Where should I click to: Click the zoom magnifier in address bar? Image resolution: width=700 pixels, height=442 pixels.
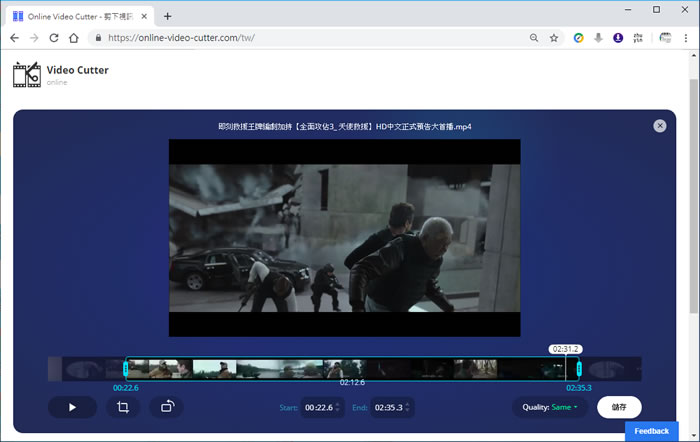tap(534, 38)
